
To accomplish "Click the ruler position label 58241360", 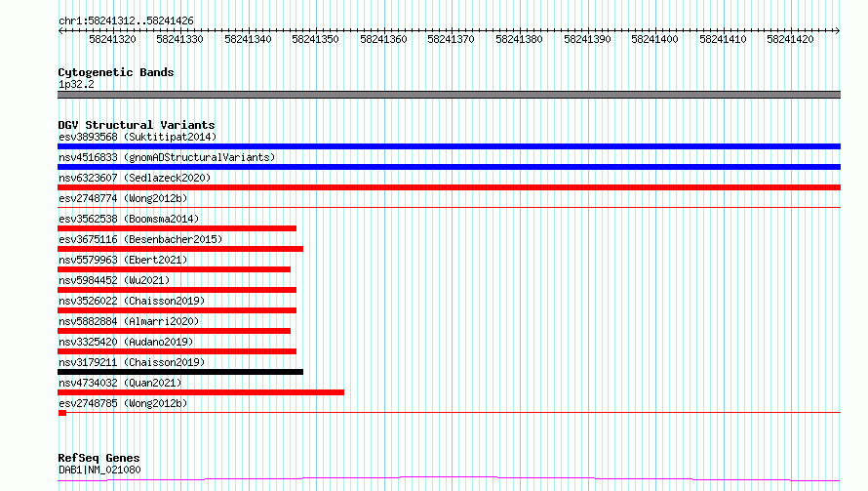I will pos(383,39).
